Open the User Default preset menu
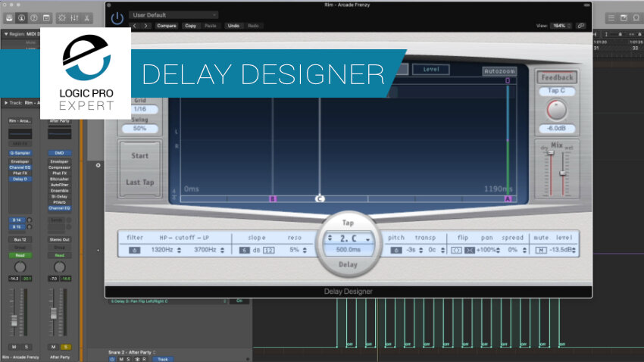Image resolution: width=644 pixels, height=362 pixels. coord(174,15)
